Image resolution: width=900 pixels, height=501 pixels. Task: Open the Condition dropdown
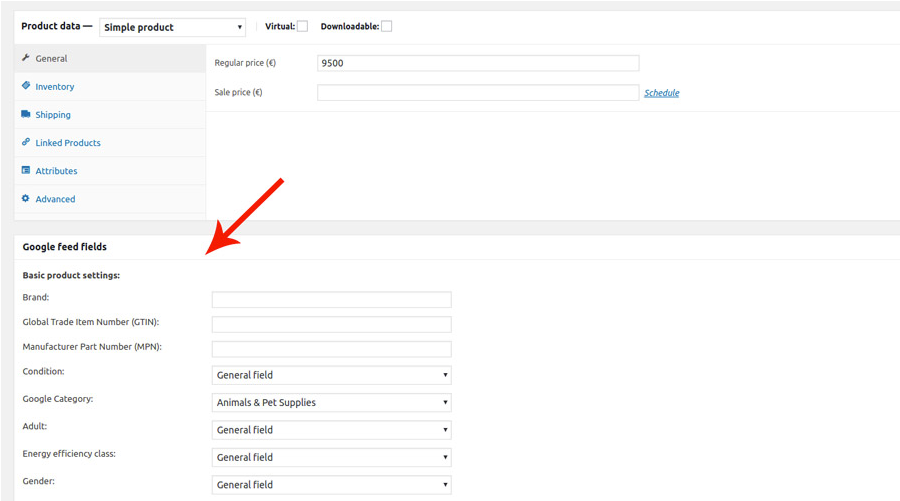click(331, 375)
